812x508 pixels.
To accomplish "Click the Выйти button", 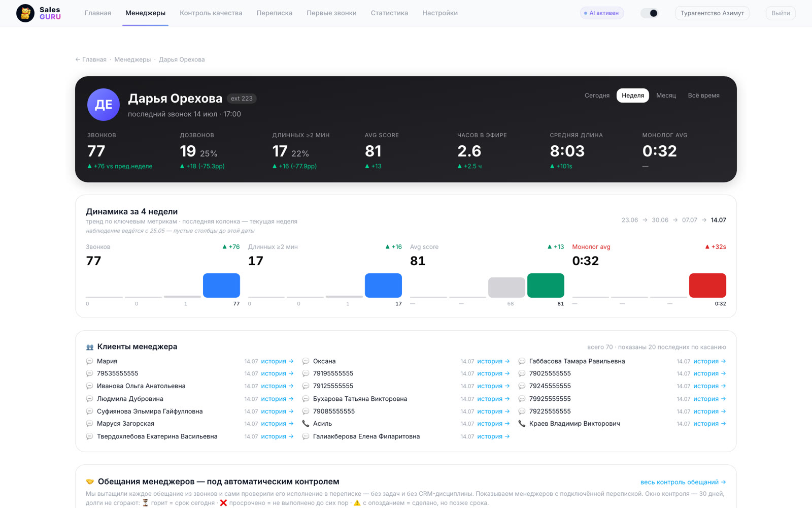I will pyautogui.click(x=781, y=13).
